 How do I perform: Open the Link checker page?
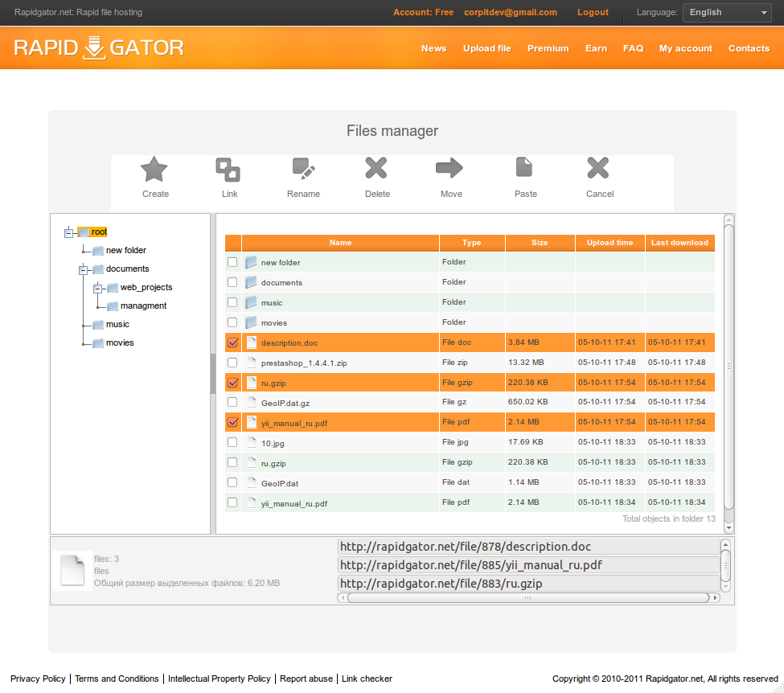pyautogui.click(x=367, y=679)
